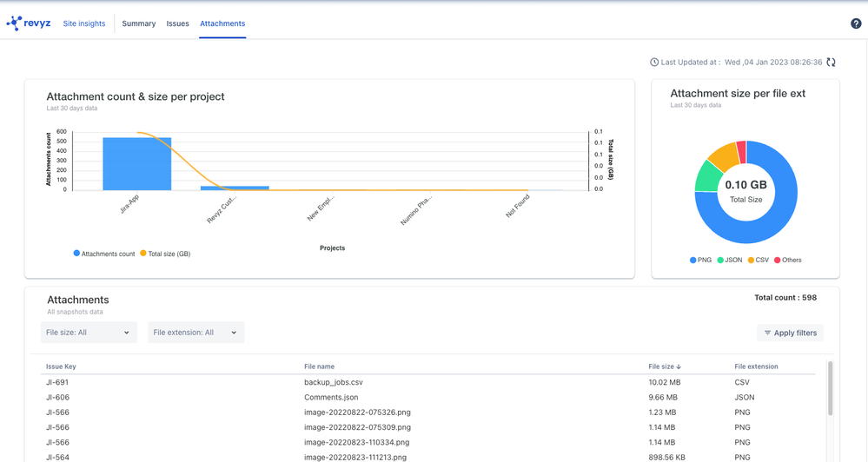Click file image-20220822-075326.png
The height and width of the screenshot is (462, 868).
pos(358,412)
